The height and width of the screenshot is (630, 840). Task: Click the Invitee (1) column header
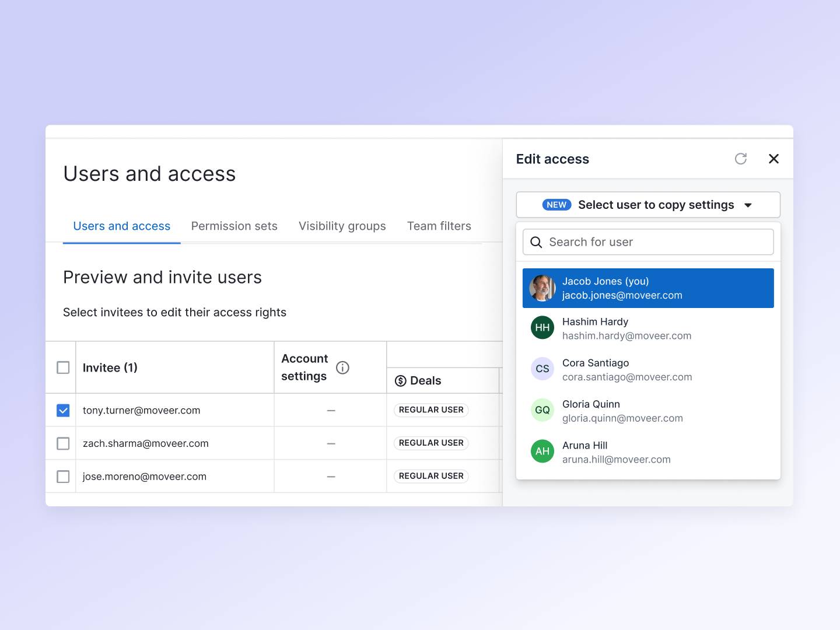click(x=110, y=368)
